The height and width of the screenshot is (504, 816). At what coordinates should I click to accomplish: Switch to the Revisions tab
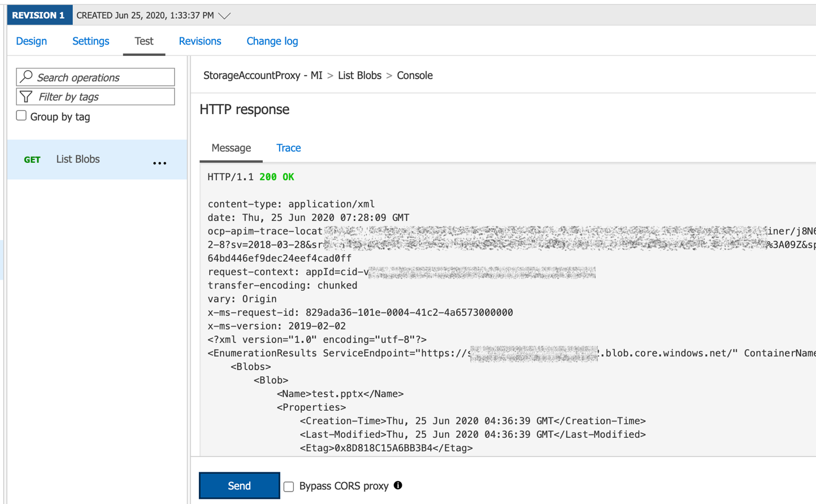pos(200,41)
